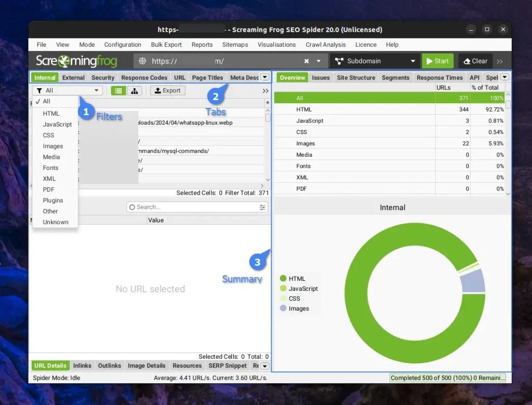Open the Configuration menu
Viewport: 532px width, 405px height.
[x=123, y=45]
